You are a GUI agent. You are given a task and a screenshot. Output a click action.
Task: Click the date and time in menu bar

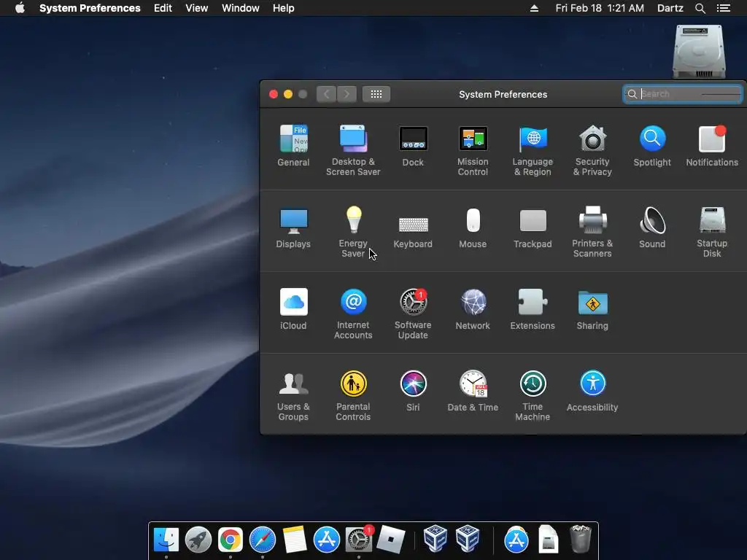(600, 8)
